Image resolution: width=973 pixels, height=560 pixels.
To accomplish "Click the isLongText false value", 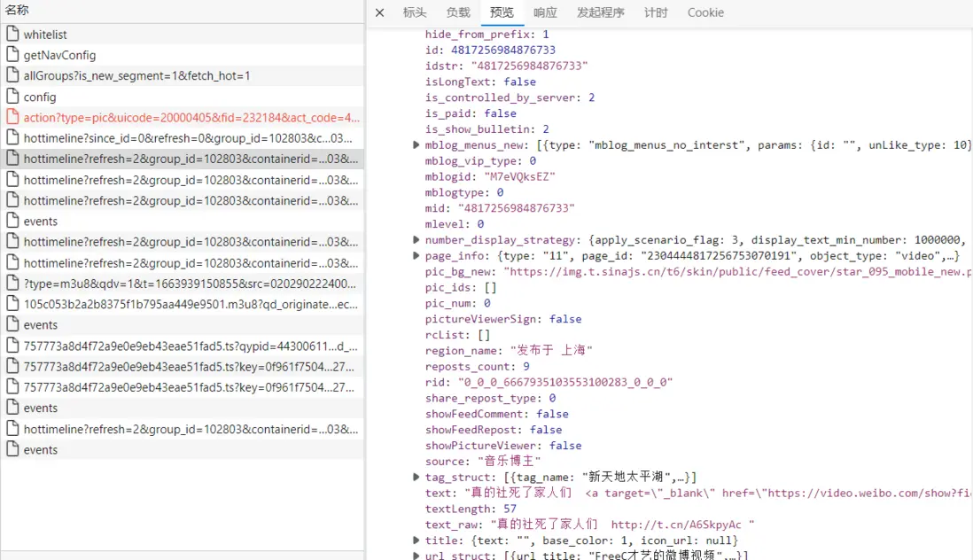I will click(x=519, y=82).
